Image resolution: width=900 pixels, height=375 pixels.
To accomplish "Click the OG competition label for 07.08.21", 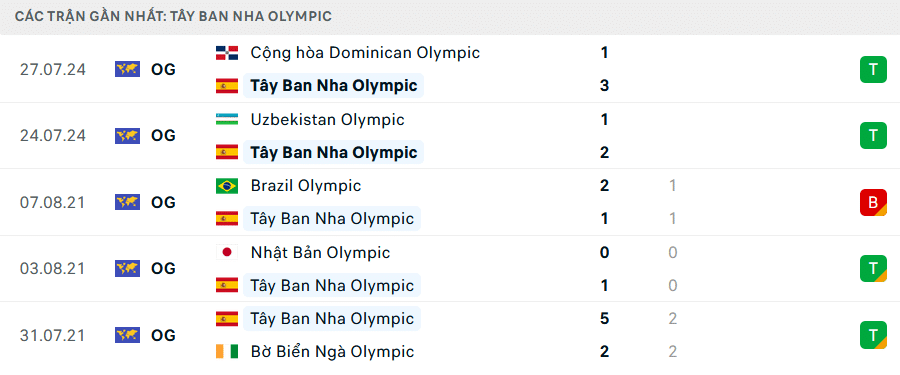I will pos(163,202).
